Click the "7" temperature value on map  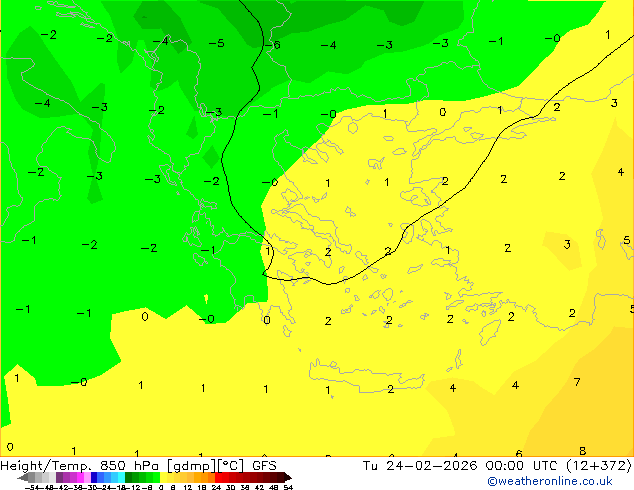click(577, 382)
